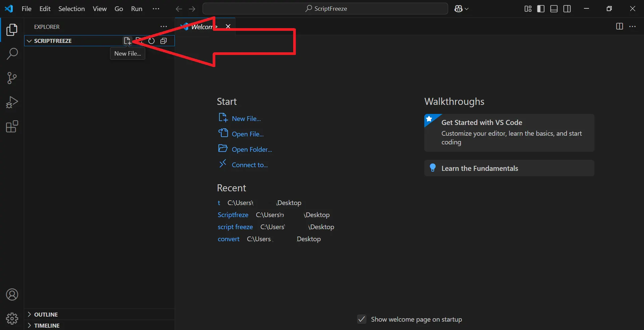Image resolution: width=644 pixels, height=330 pixels.
Task: Open the File menu
Action: 26,9
